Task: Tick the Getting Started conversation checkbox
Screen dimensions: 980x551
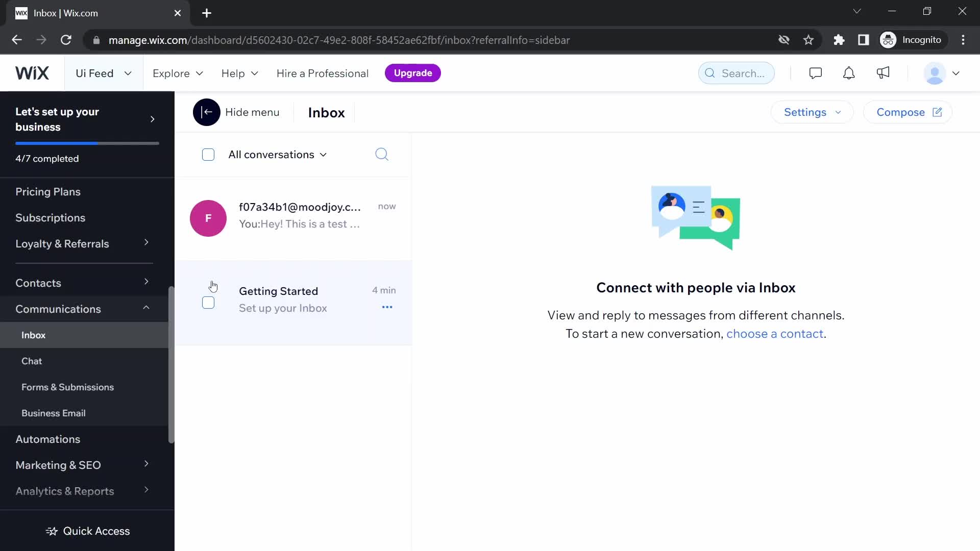Action: (x=208, y=303)
